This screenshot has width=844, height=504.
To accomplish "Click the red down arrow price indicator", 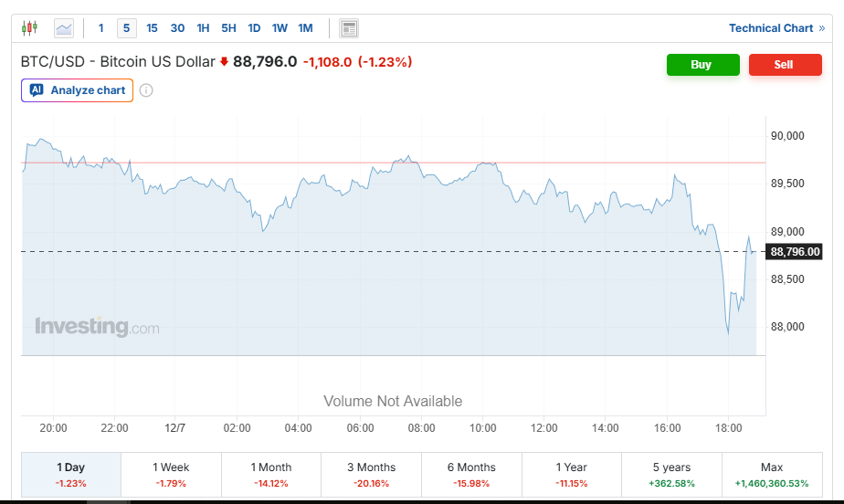I will (x=224, y=62).
